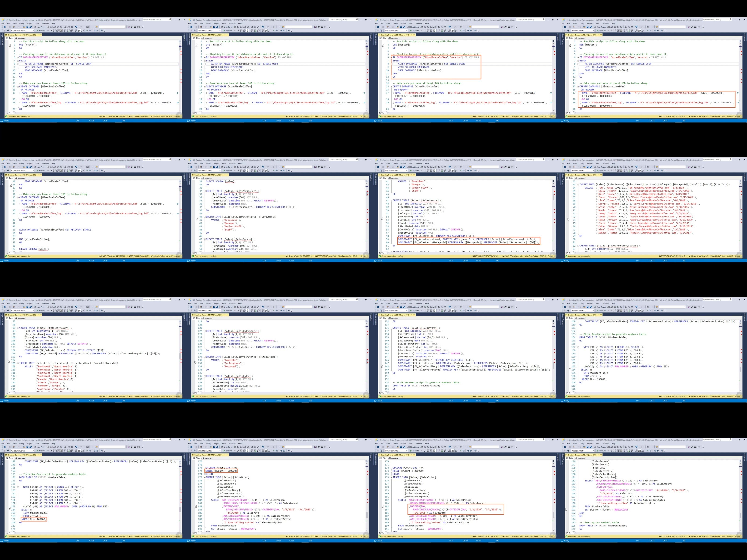Collapse CREATE TABLE SalesOrderStatus outline at line 122

[x=204, y=331]
